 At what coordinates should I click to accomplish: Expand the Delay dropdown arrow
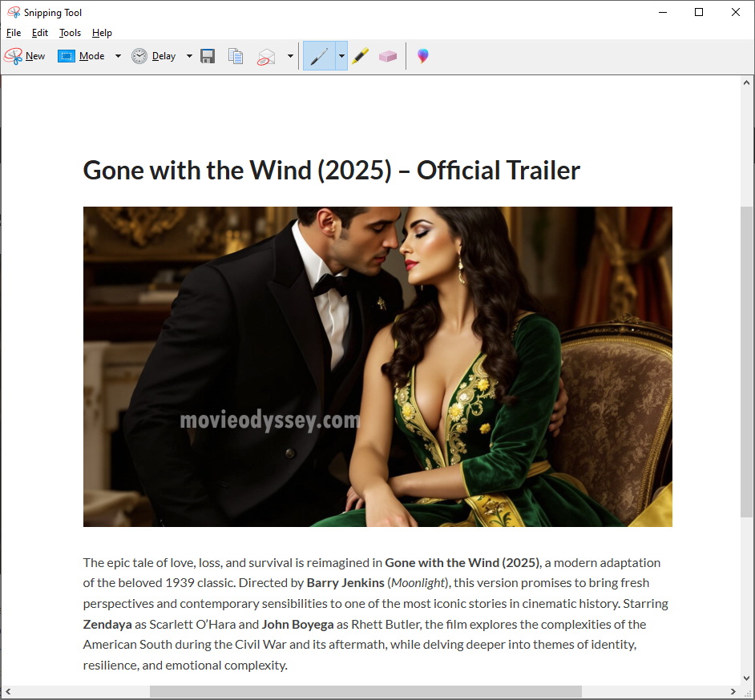pos(189,56)
